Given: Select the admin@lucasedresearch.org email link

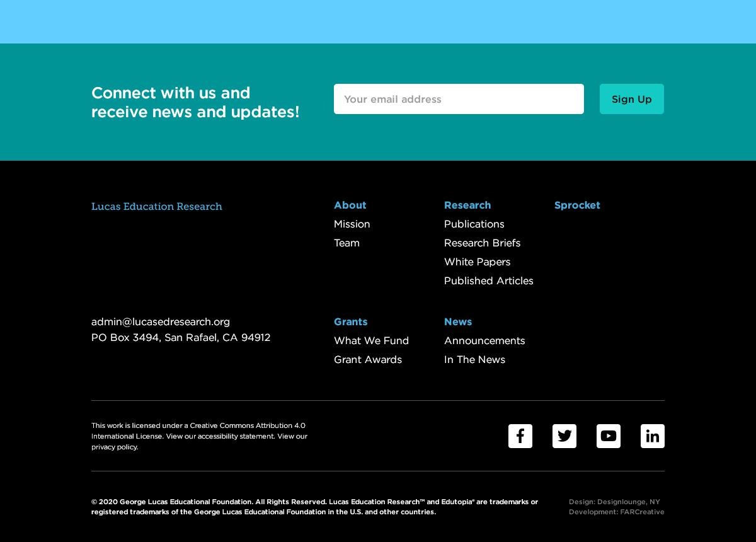Looking at the screenshot, I should 161,321.
